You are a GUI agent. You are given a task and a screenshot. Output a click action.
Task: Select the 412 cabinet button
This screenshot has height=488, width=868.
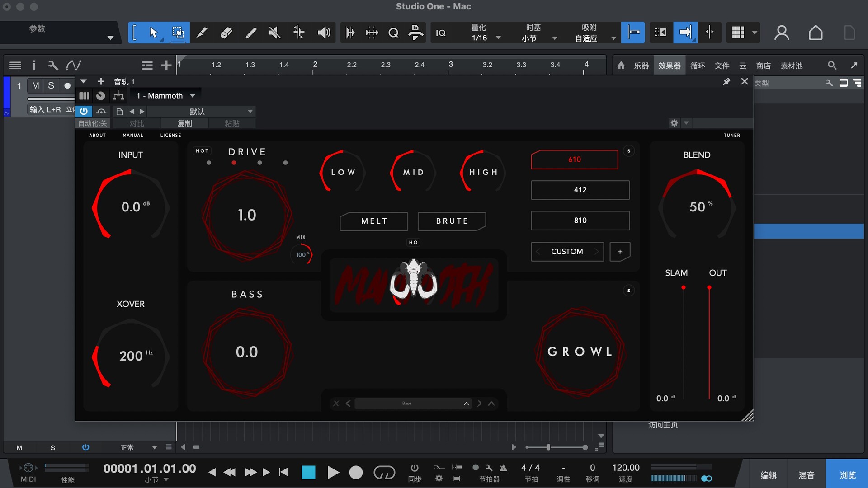pyautogui.click(x=580, y=190)
